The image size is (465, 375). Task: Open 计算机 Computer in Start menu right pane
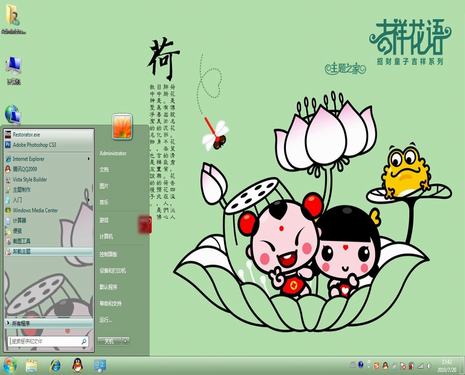[106, 236]
